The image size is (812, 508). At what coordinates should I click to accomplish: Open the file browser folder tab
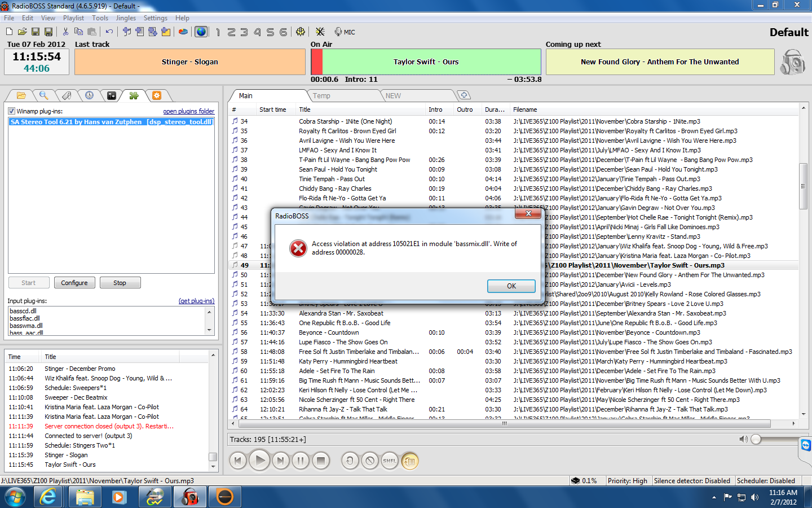(21, 95)
